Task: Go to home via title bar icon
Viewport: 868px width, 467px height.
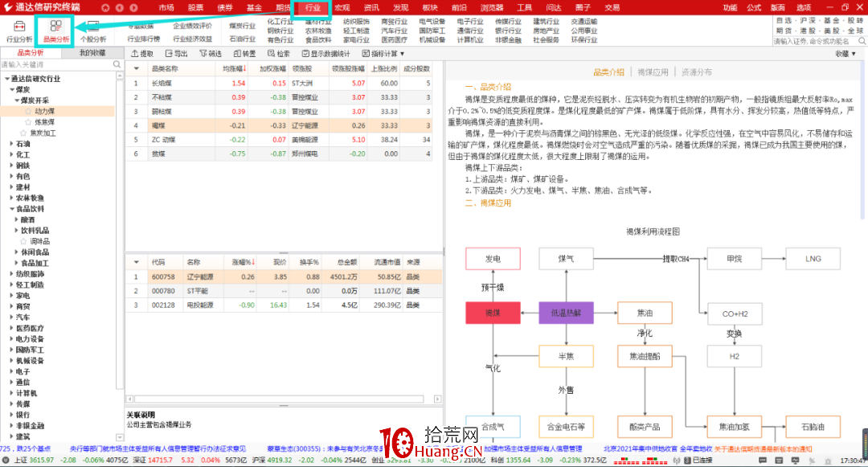Action: 106,8
